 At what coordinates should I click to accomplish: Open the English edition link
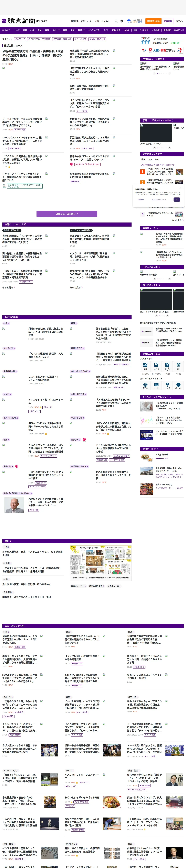(x=105, y=21)
